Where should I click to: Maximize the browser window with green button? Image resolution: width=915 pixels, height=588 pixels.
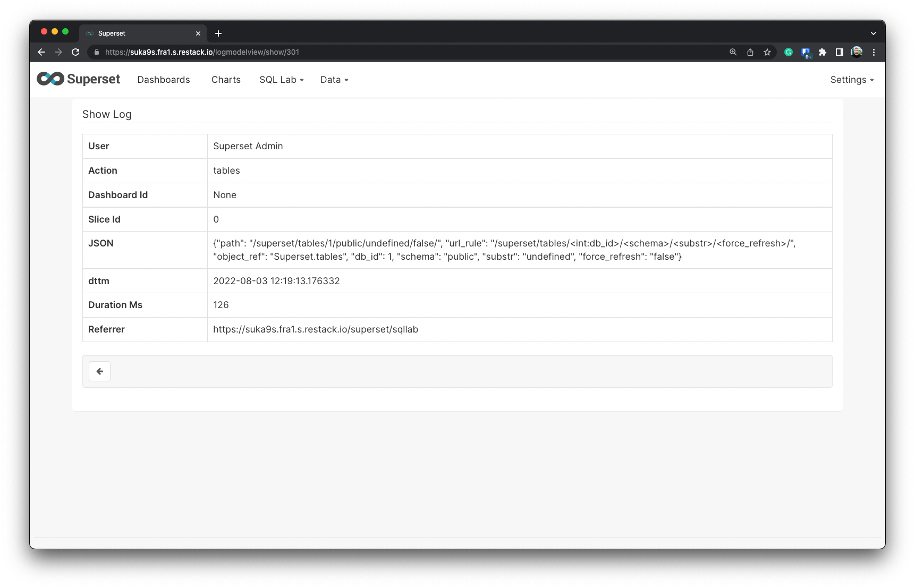point(65,32)
